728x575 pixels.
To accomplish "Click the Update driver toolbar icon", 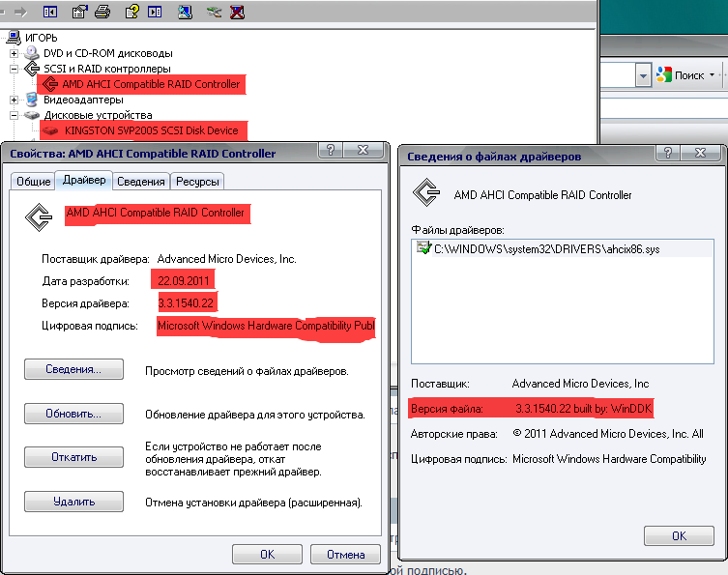I will point(214,12).
